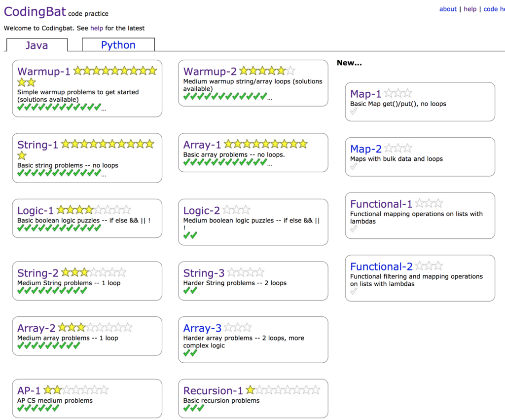Viewport: 505px width, 420px height.
Task: Click the gray checkmark under Map-2
Action: click(x=354, y=166)
